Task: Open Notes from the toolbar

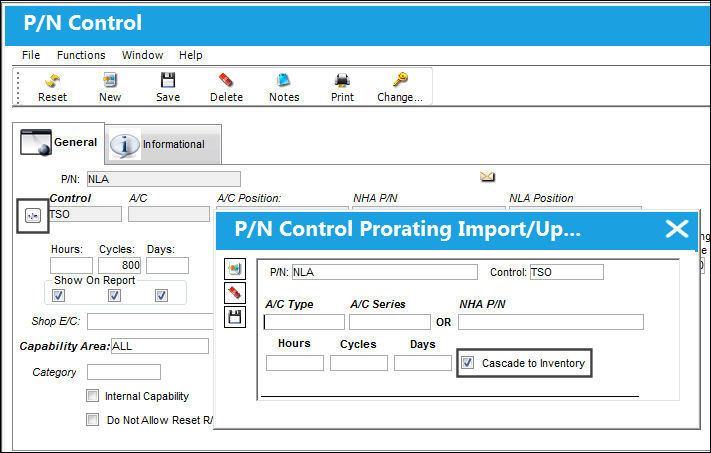Action: click(284, 80)
